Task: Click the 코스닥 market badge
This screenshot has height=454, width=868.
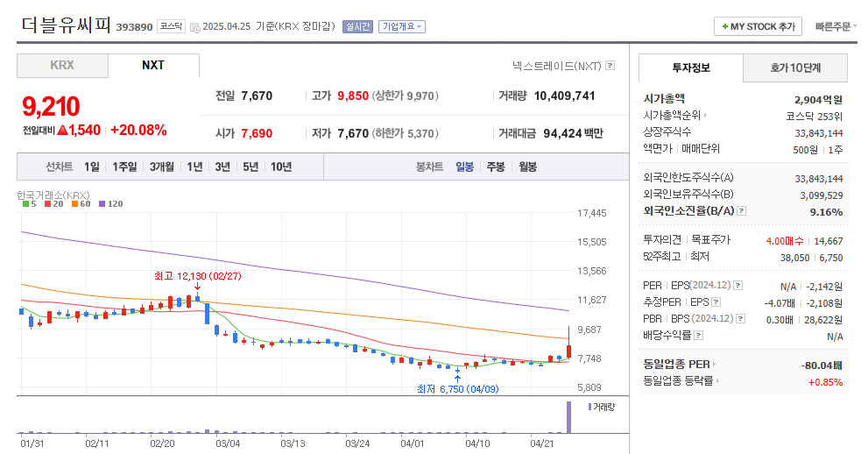Action: click(171, 26)
